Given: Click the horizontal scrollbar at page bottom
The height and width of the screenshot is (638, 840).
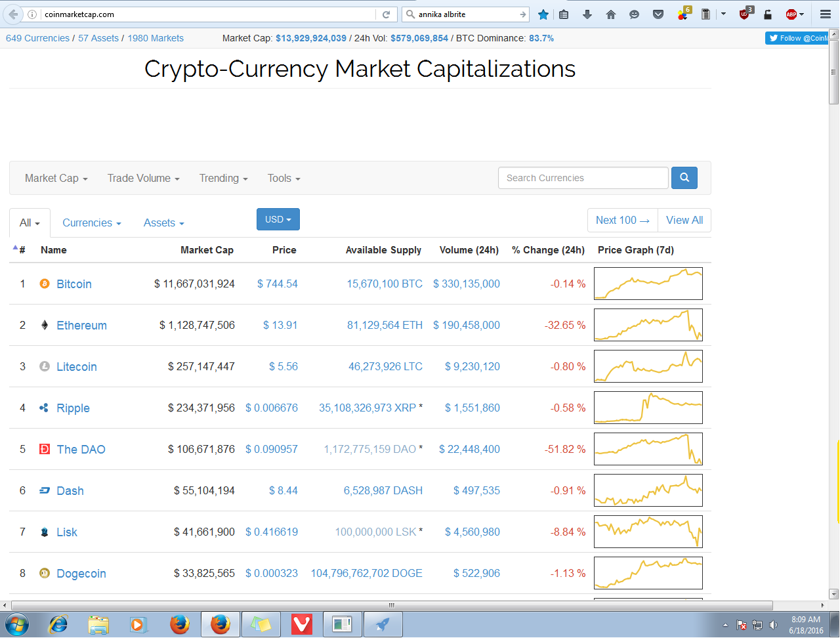Looking at the screenshot, I should [x=392, y=605].
